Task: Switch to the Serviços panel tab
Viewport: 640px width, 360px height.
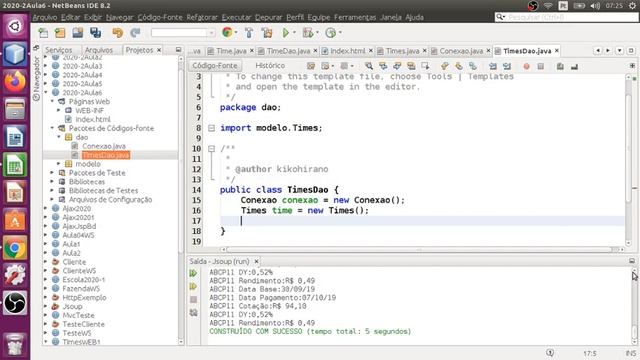Action: (x=59, y=50)
